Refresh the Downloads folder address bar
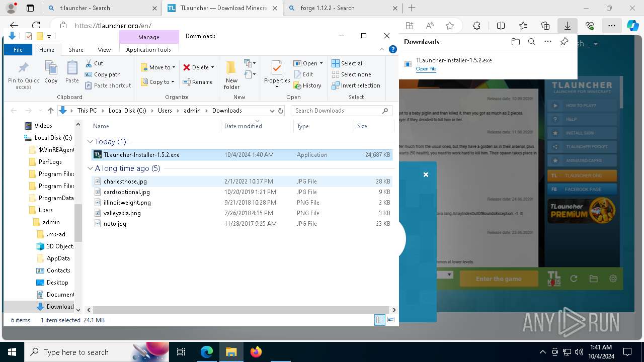 [281, 111]
